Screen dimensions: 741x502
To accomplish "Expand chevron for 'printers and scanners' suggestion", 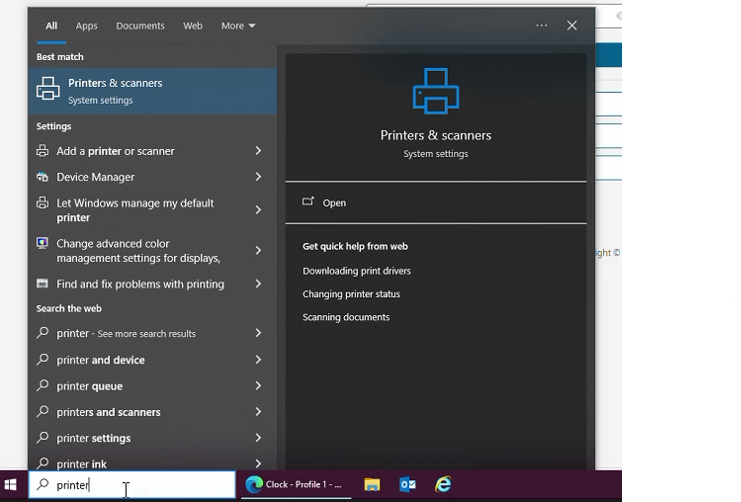I will 258,412.
